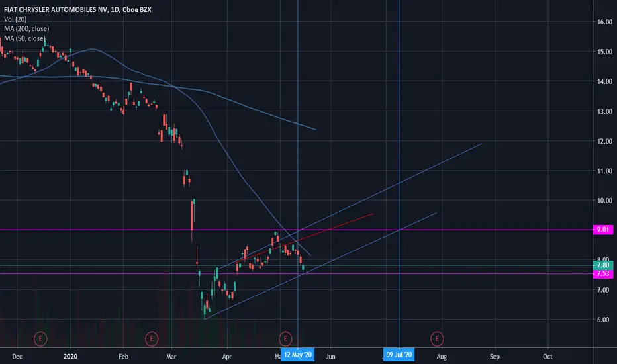Click the Dec label on time axis

[17, 357]
